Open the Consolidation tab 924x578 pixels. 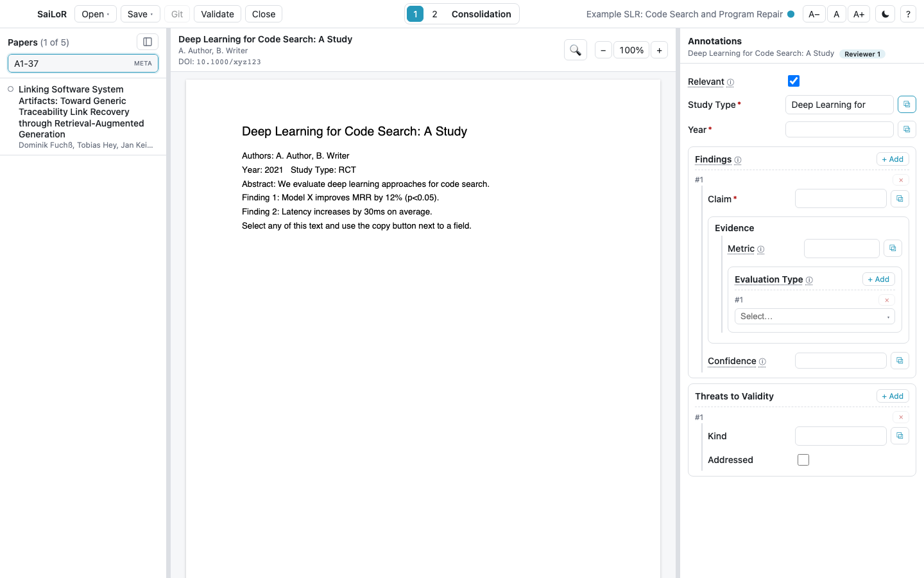click(x=481, y=14)
